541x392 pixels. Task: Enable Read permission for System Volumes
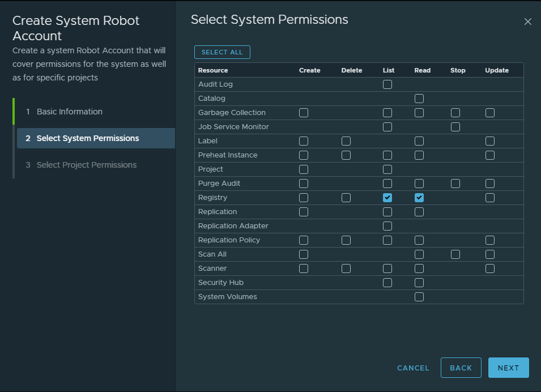(x=419, y=297)
